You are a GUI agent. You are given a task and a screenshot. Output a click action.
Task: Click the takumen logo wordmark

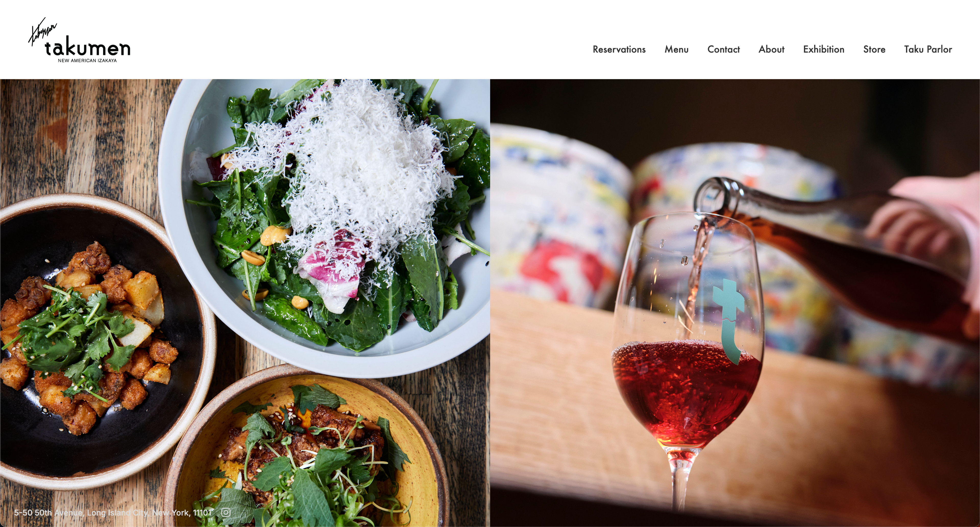coord(88,48)
